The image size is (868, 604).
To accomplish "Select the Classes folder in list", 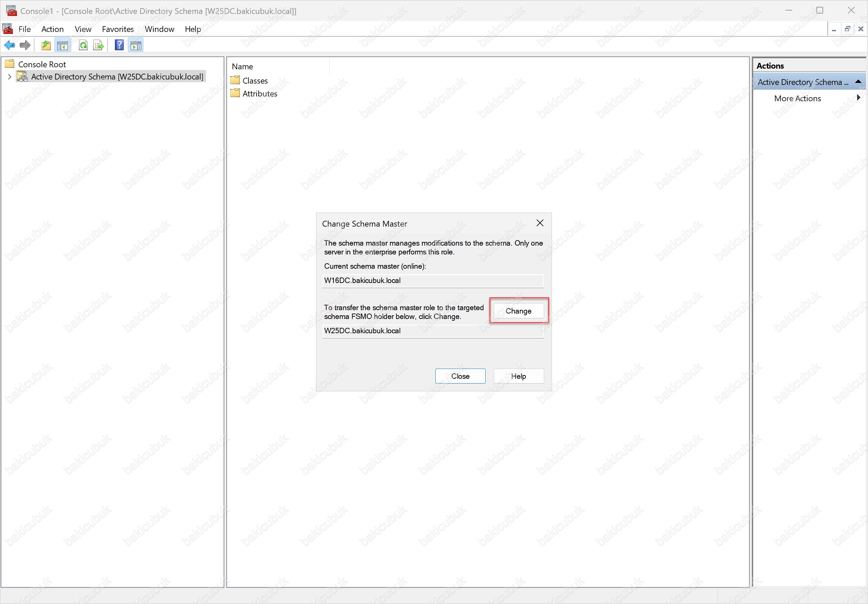I will point(255,81).
